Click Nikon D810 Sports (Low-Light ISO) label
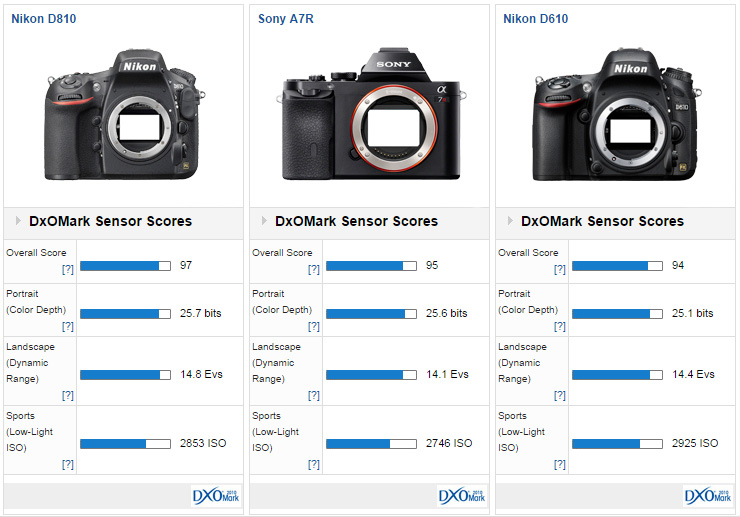This screenshot has width=740, height=517. click(30, 432)
